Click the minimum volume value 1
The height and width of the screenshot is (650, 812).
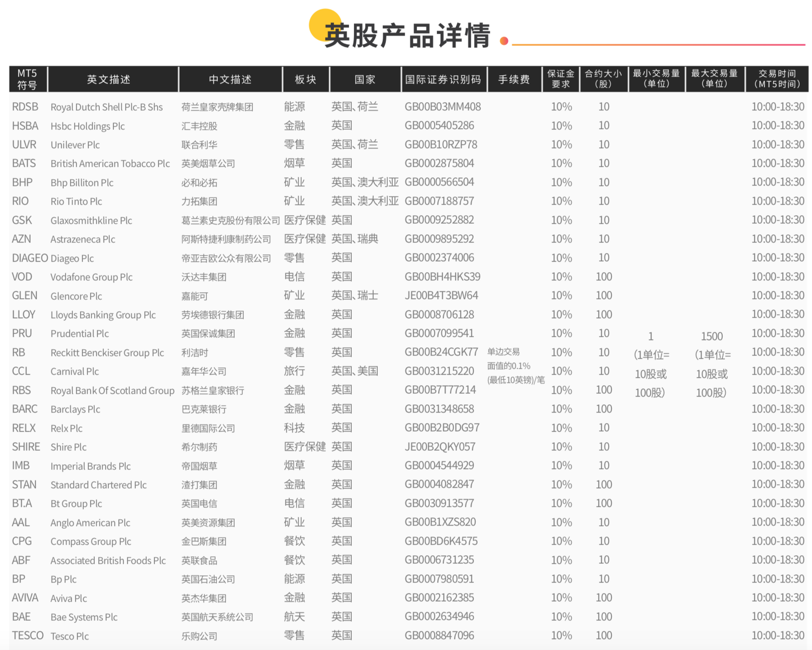pos(651,336)
